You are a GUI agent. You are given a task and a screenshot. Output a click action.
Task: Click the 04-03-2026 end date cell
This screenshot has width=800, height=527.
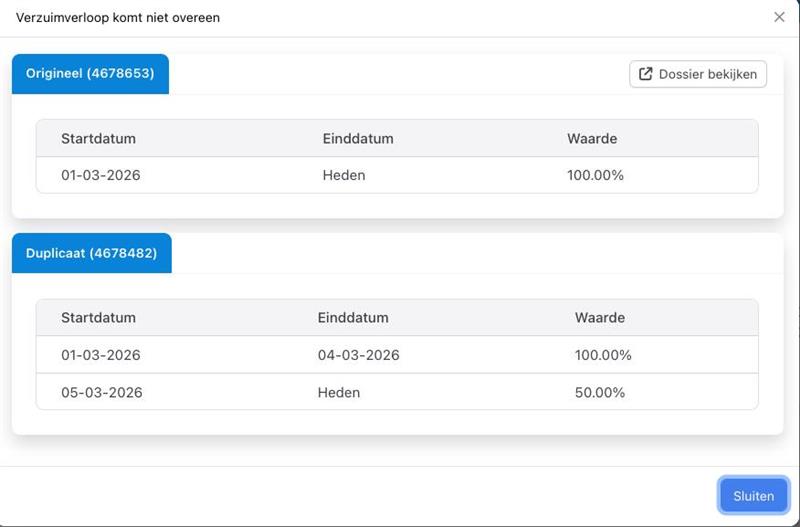(358, 355)
